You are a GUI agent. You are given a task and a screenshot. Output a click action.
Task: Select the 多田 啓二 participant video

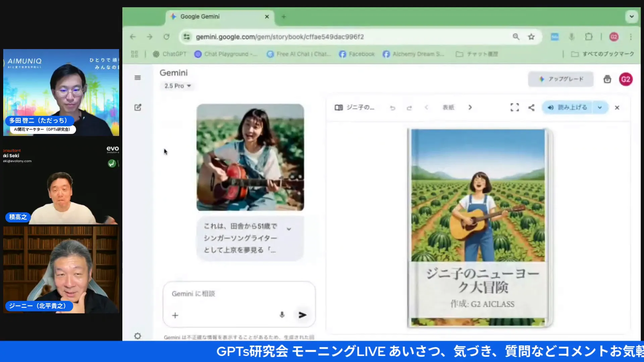[x=61, y=93]
